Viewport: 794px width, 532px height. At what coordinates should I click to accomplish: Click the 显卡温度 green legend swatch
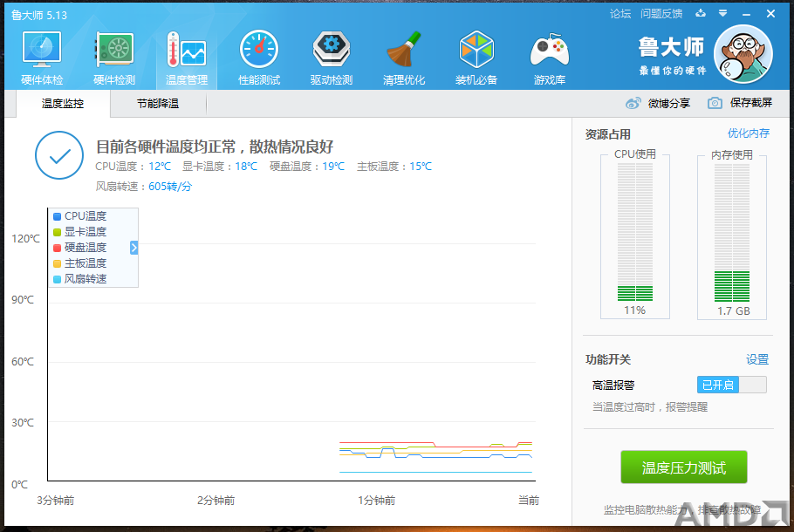click(58, 232)
